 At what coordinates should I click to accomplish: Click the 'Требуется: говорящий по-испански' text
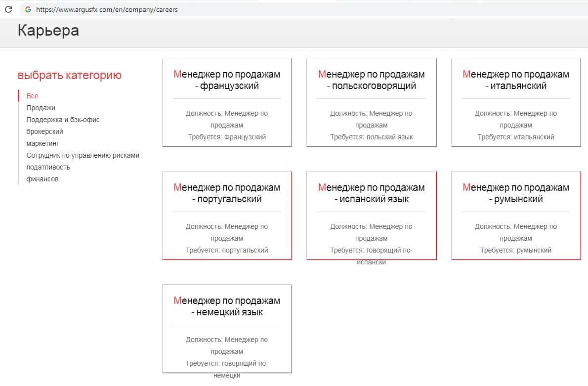(x=371, y=256)
